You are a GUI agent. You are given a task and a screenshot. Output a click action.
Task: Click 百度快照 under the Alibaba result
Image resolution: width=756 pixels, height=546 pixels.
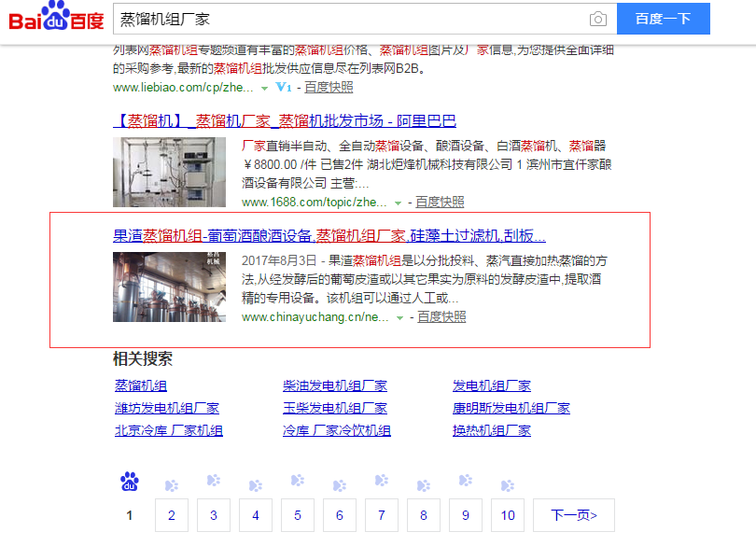pyautogui.click(x=440, y=201)
